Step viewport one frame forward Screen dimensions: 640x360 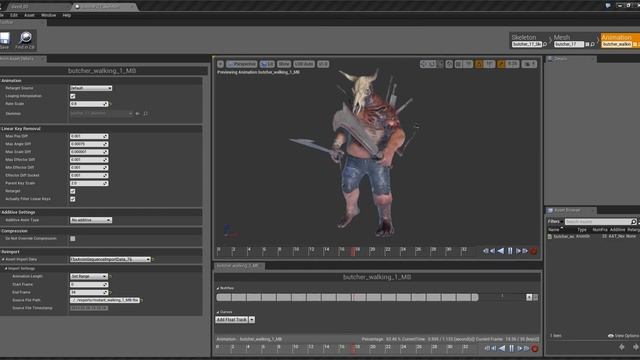click(518, 251)
